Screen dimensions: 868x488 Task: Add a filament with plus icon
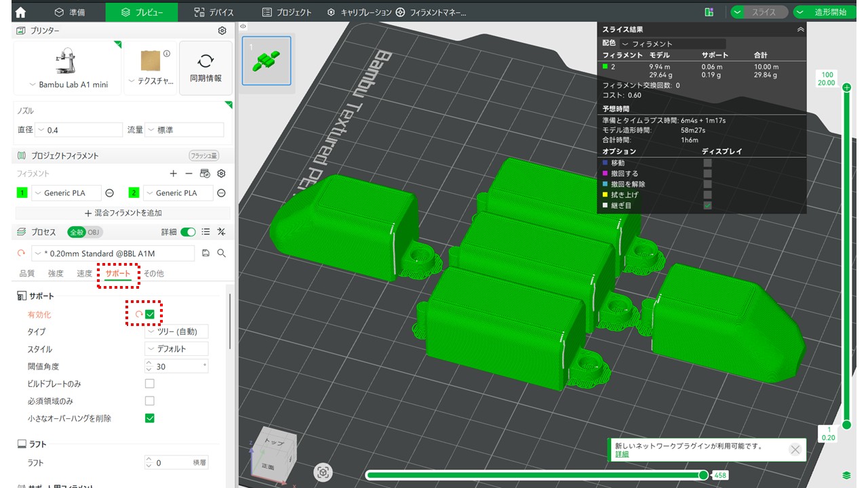pos(174,174)
